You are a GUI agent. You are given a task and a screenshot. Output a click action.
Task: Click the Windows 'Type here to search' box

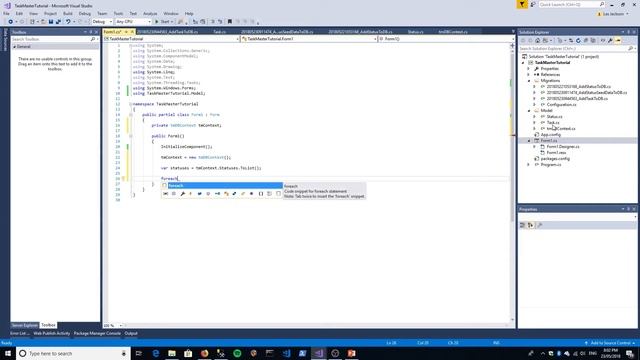[73, 353]
